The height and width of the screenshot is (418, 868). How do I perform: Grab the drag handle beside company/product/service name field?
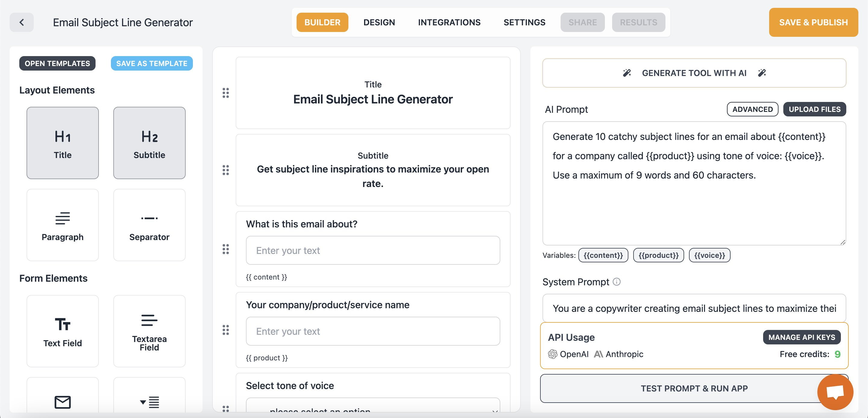coord(226,330)
